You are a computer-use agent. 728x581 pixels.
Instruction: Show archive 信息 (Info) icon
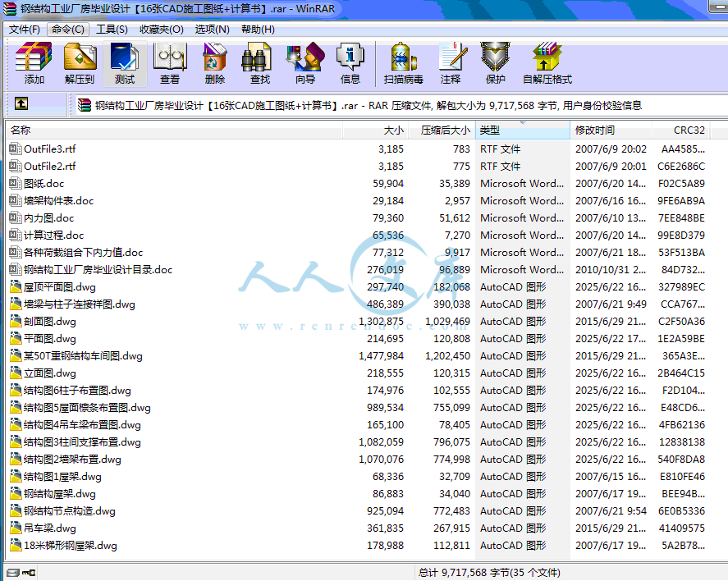(x=350, y=57)
